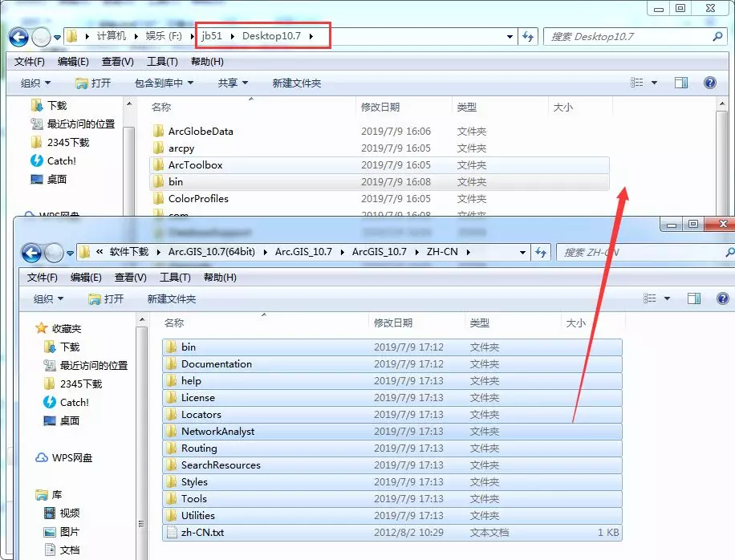This screenshot has width=735, height=560.
Task: Select the zh-CN.txt file
Action: 202,533
